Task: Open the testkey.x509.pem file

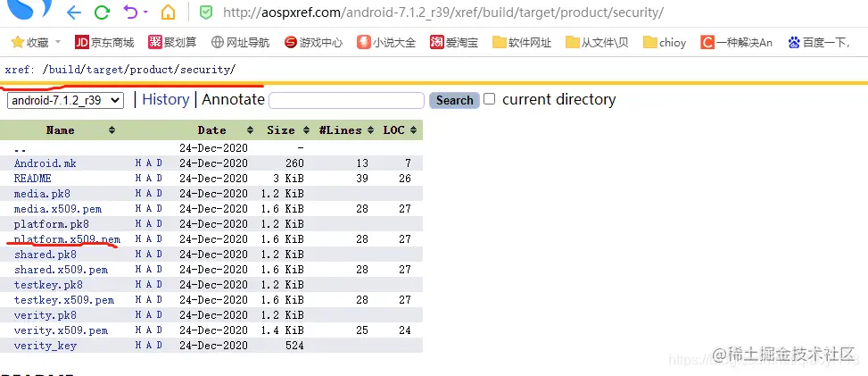Action: point(64,300)
